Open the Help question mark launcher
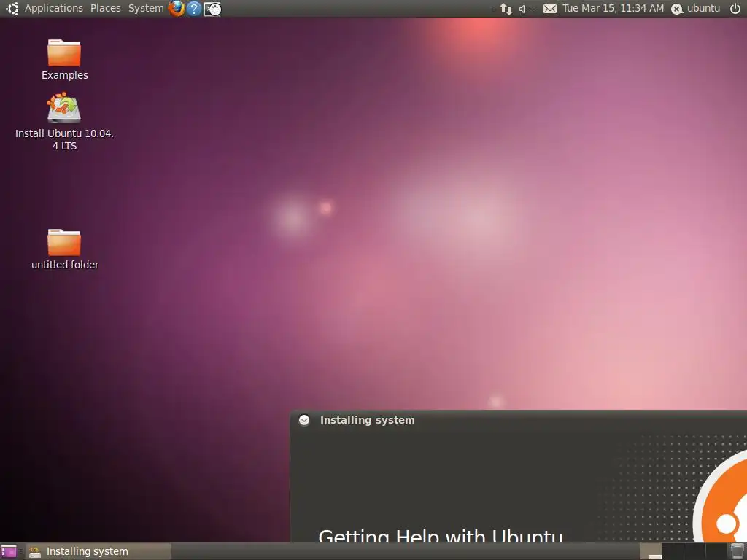Image resolution: width=747 pixels, height=560 pixels. [194, 9]
